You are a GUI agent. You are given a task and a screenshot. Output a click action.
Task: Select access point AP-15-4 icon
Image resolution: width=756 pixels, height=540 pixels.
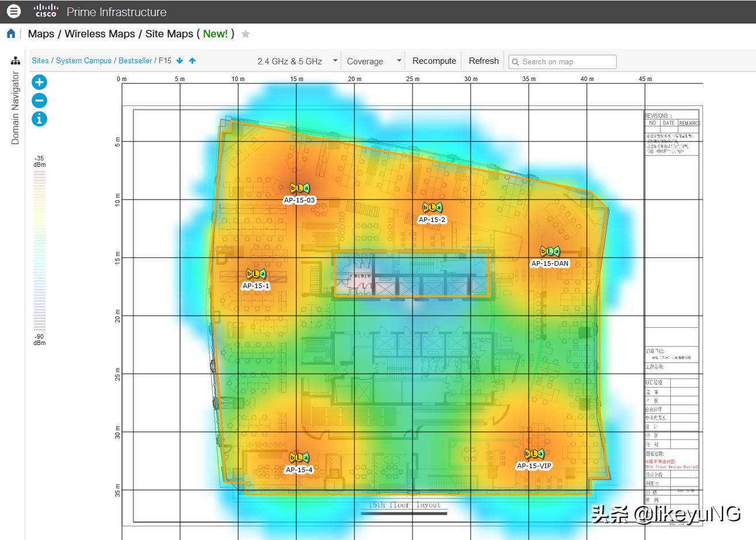coord(299,458)
